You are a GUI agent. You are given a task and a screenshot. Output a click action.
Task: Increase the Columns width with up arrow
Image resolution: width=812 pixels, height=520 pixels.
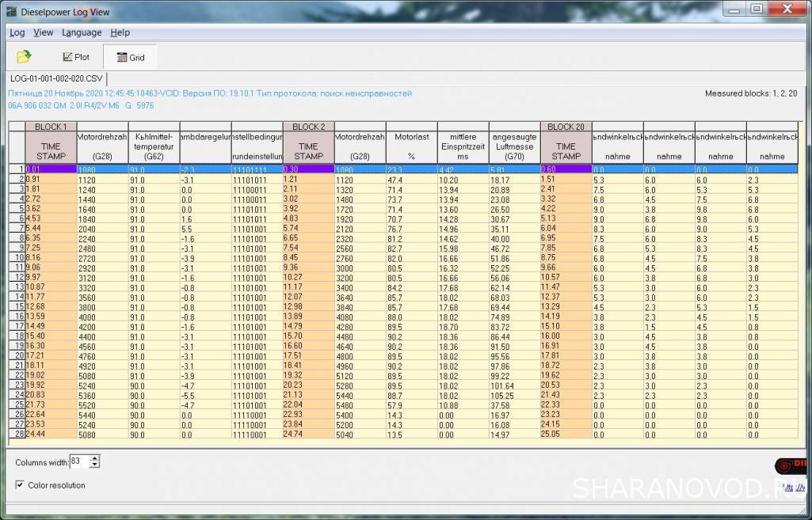tap(95, 457)
